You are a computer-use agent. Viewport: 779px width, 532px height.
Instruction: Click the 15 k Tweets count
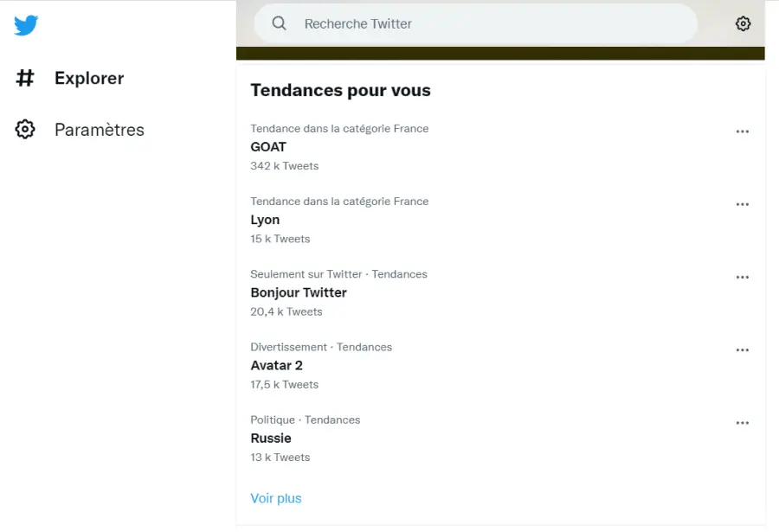(x=280, y=239)
